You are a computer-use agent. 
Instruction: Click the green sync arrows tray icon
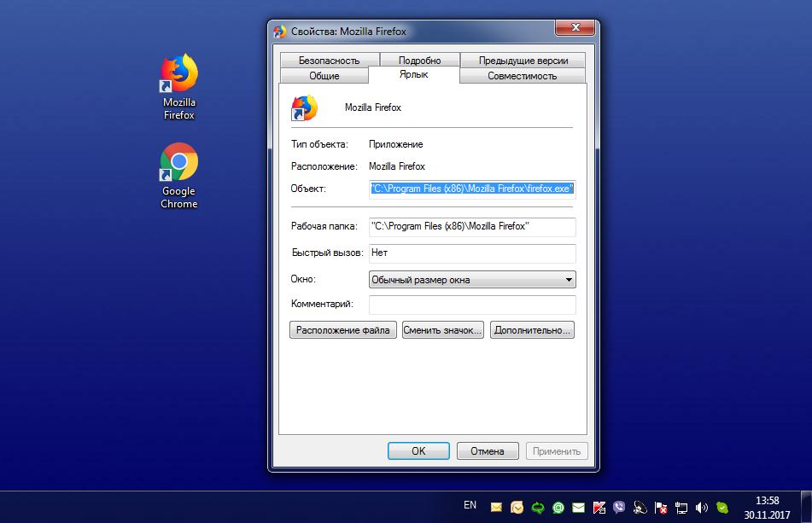538,508
